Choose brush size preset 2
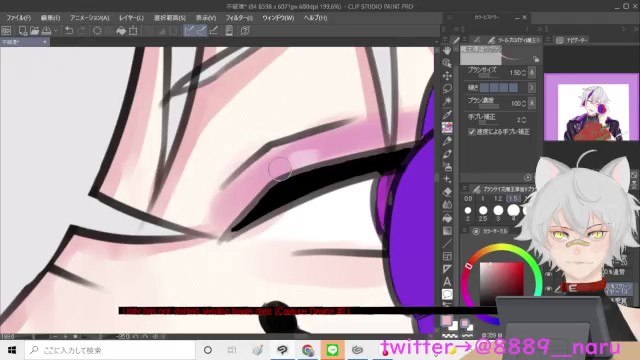The width and height of the screenshot is (640, 360). click(468, 213)
